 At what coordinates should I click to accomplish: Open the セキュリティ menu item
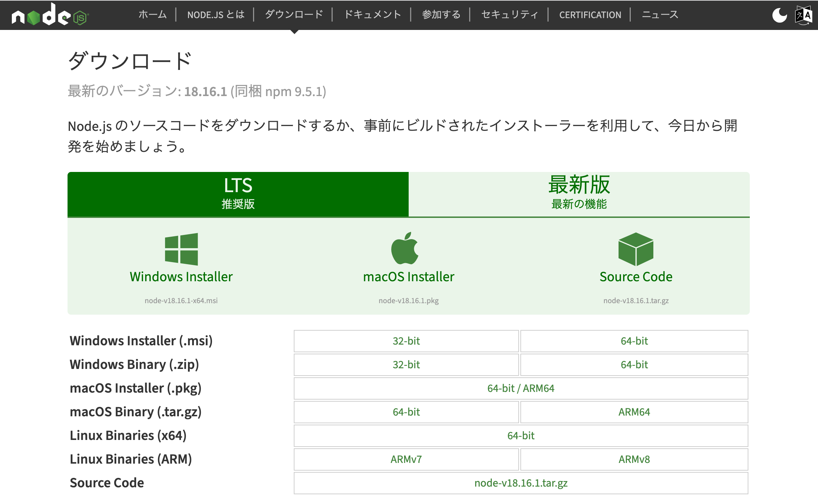pos(510,15)
